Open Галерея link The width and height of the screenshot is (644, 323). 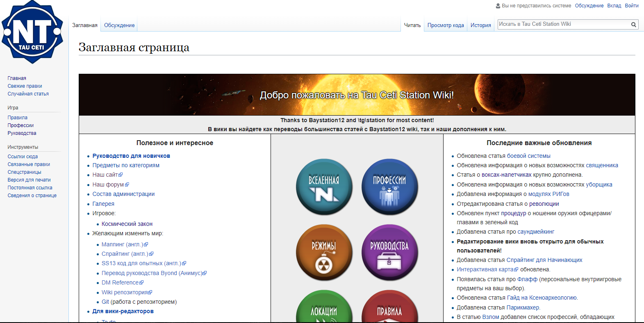[103, 204]
